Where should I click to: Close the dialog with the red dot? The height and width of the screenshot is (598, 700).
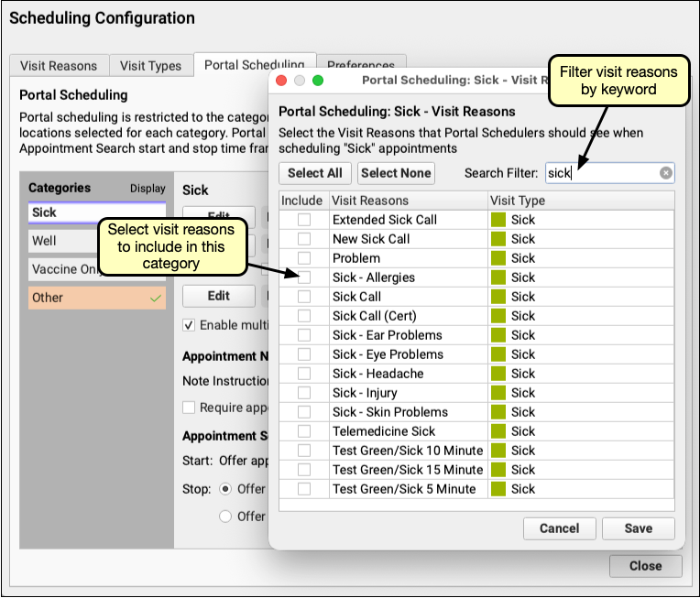[x=282, y=81]
